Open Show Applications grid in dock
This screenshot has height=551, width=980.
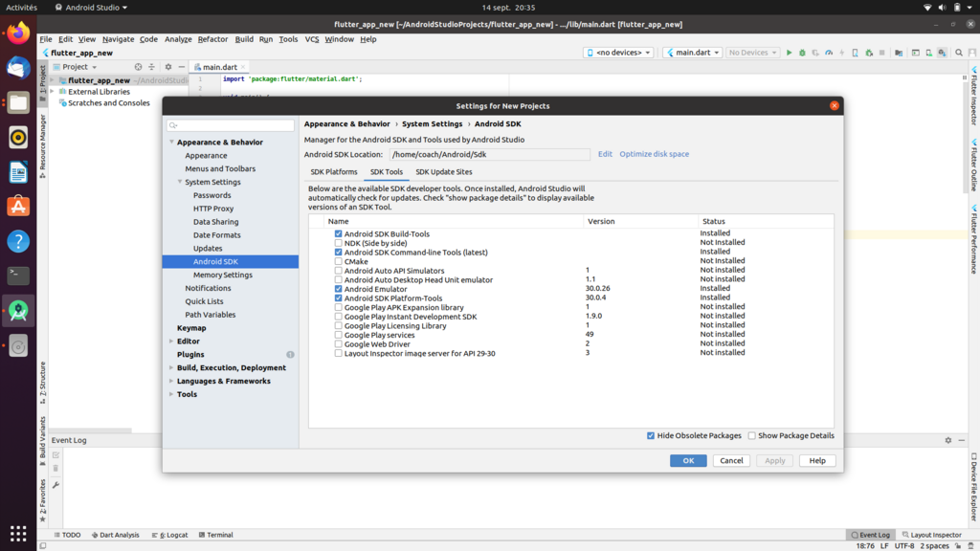pyautogui.click(x=18, y=534)
